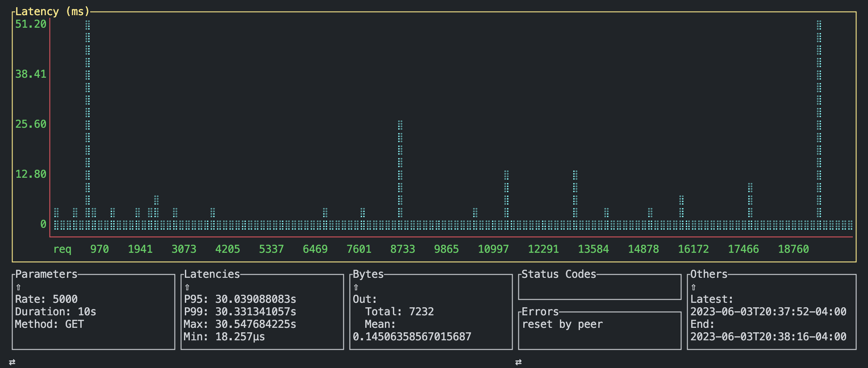Click the P95: 30.039088083s latency value

[x=240, y=299]
